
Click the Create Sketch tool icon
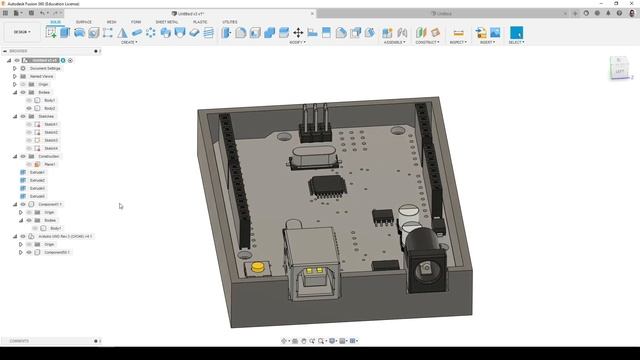click(51, 33)
